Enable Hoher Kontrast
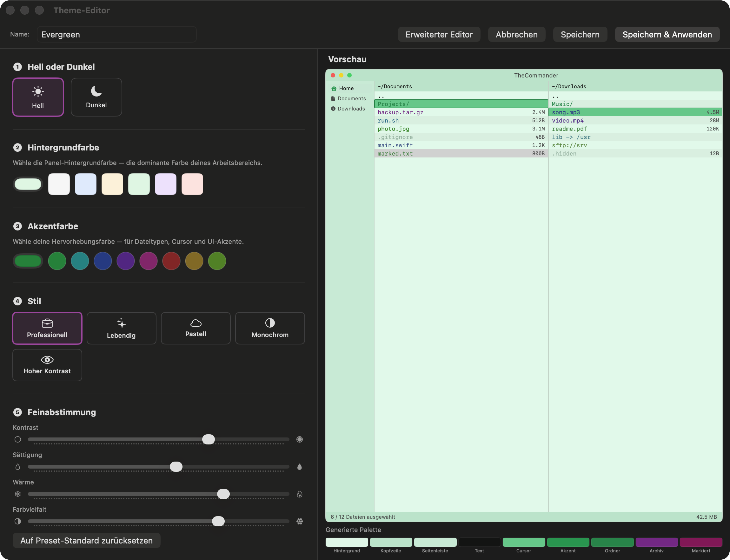This screenshot has width=730, height=560. pyautogui.click(x=47, y=365)
